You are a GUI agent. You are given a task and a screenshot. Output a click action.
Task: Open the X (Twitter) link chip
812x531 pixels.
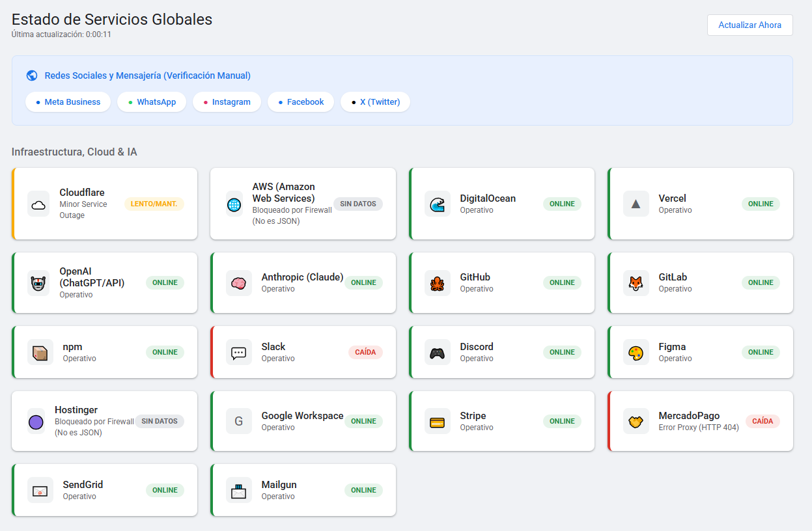coord(375,102)
